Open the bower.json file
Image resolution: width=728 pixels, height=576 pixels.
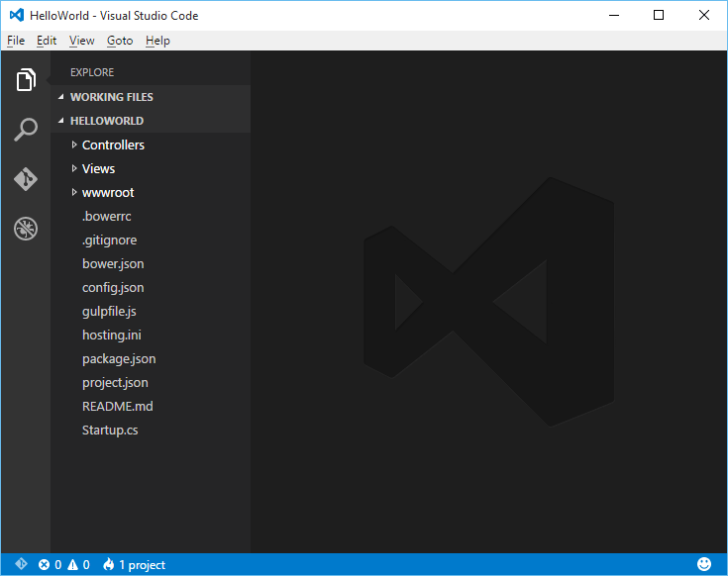[113, 264]
